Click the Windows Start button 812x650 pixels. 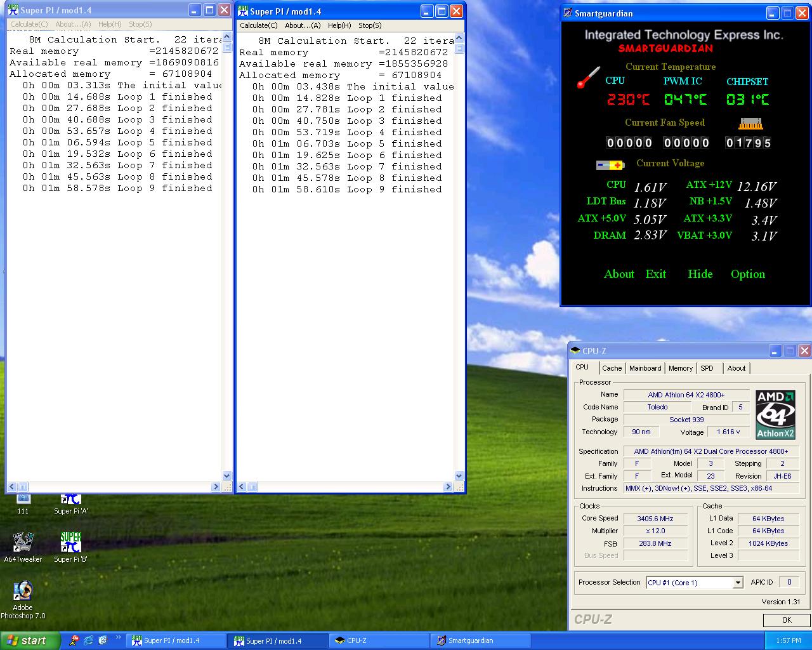[30, 640]
